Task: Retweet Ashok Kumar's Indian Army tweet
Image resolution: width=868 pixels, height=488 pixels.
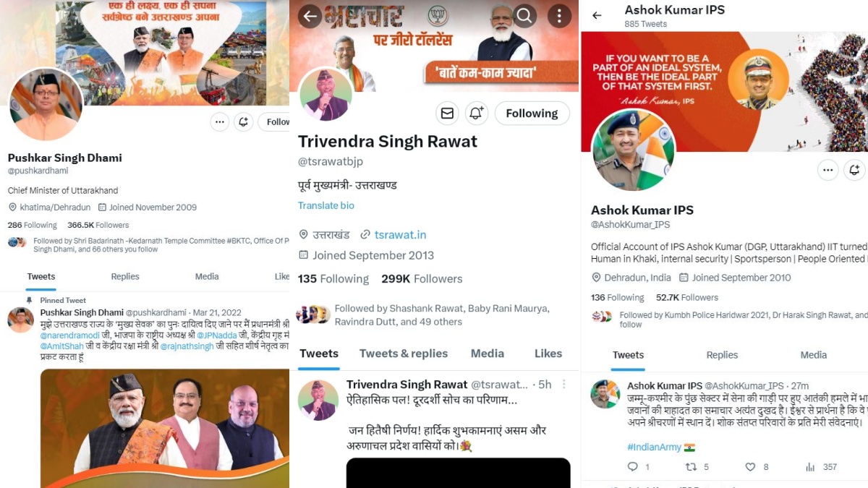Action: (x=691, y=467)
